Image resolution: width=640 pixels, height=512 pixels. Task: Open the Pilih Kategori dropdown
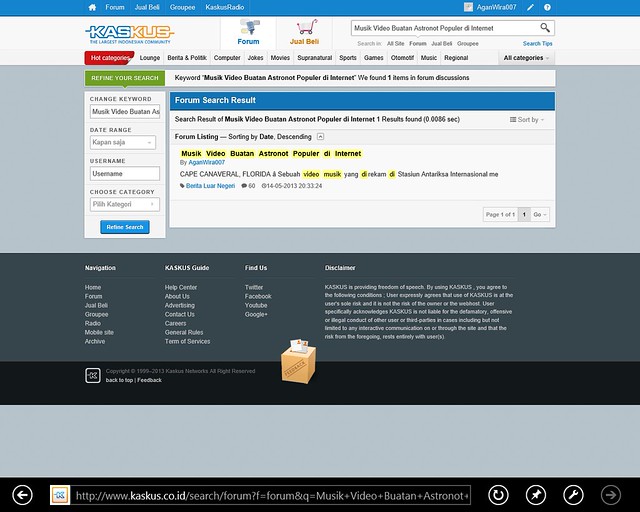[x=124, y=204]
